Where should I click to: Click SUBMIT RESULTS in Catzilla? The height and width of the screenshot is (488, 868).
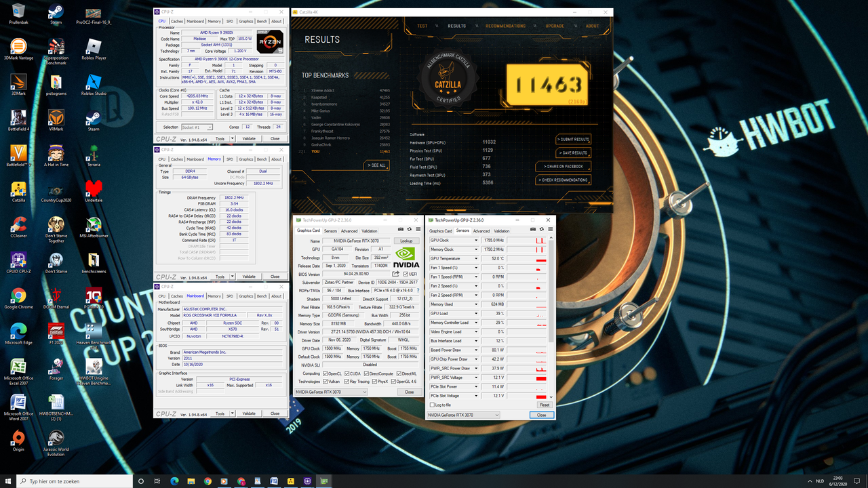click(573, 139)
